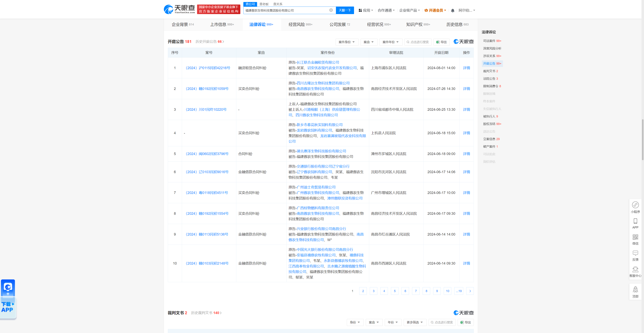The image size is (644, 333).
Task: Open the 阿尔伯... user account menu
Action: click(x=467, y=10)
